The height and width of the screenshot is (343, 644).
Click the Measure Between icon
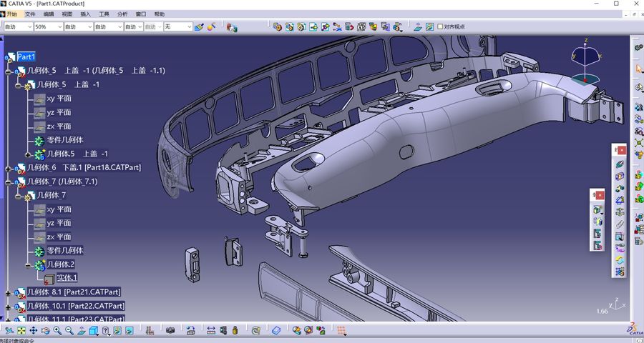tap(210, 330)
